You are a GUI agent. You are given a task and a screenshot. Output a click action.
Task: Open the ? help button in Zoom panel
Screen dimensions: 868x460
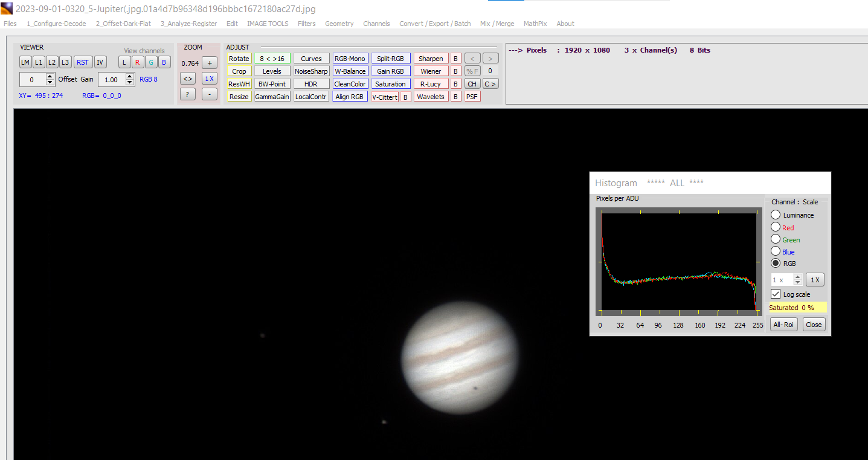click(x=188, y=94)
